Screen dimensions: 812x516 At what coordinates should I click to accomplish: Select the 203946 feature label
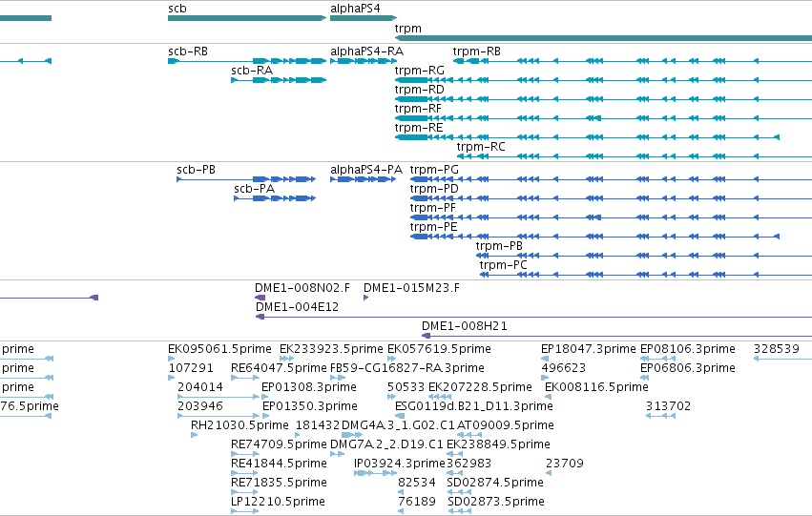coord(200,407)
